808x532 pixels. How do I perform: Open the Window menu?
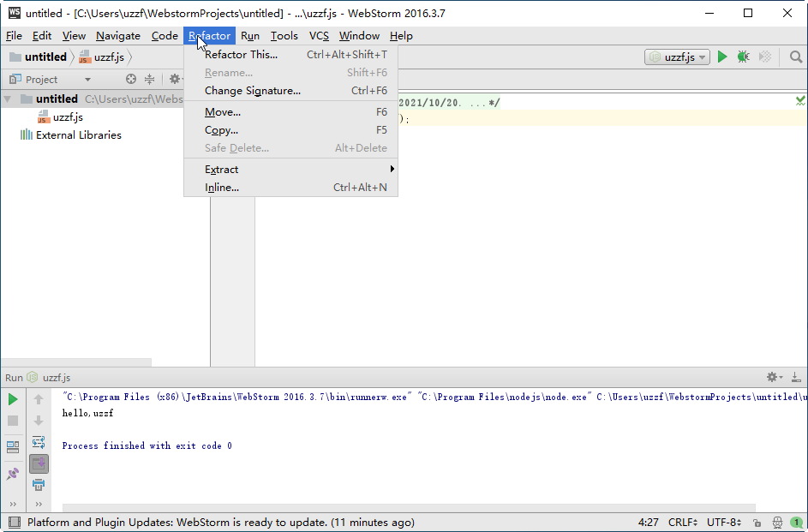[359, 35]
